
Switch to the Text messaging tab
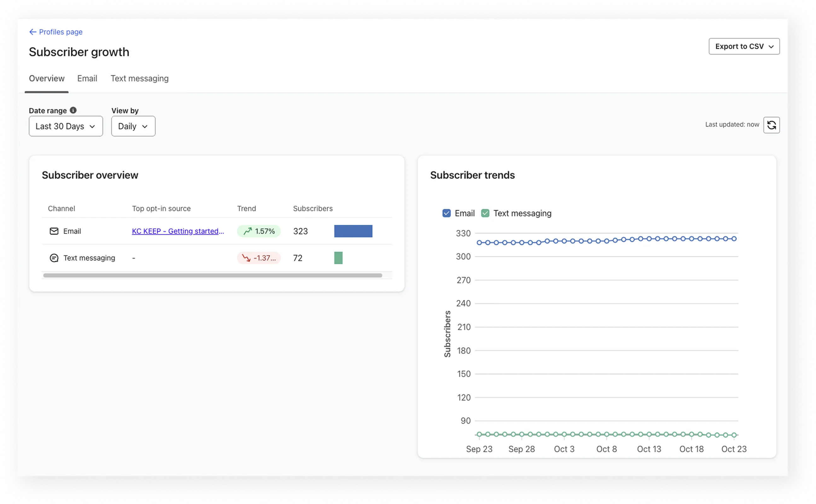pyautogui.click(x=139, y=78)
